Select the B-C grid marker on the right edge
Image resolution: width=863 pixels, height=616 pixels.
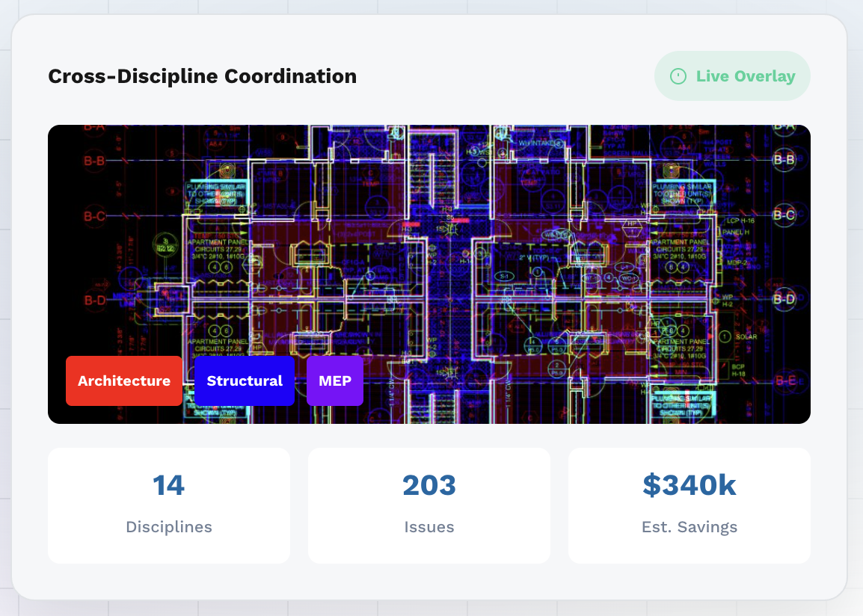coord(783,214)
